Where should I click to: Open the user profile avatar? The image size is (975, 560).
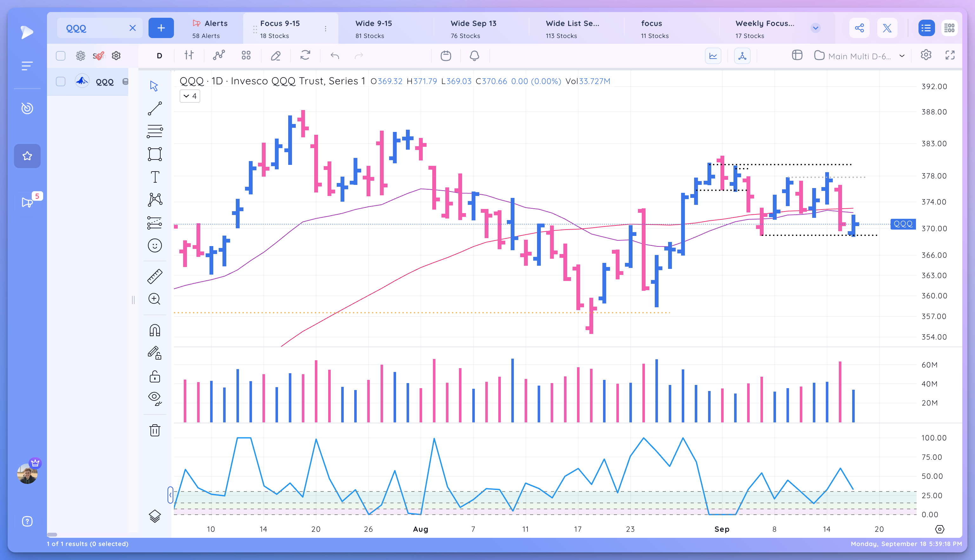[27, 473]
